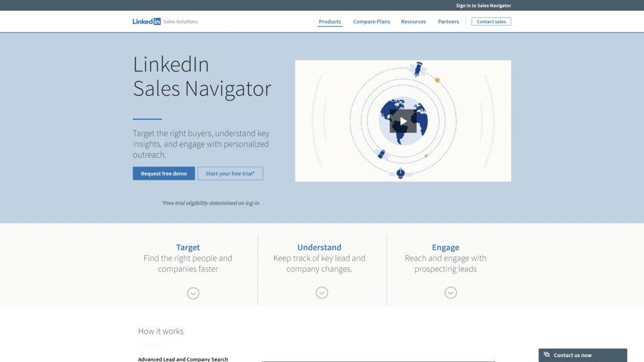Click the Sales Solutions label
Viewport: 644px width, 362px height.
180,21
